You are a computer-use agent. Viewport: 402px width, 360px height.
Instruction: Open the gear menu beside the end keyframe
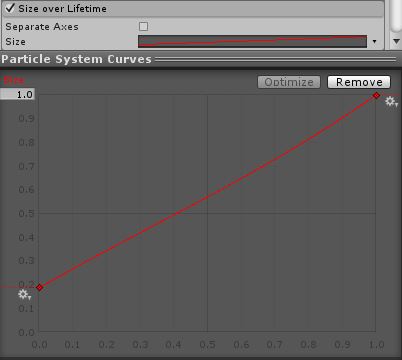[x=391, y=102]
